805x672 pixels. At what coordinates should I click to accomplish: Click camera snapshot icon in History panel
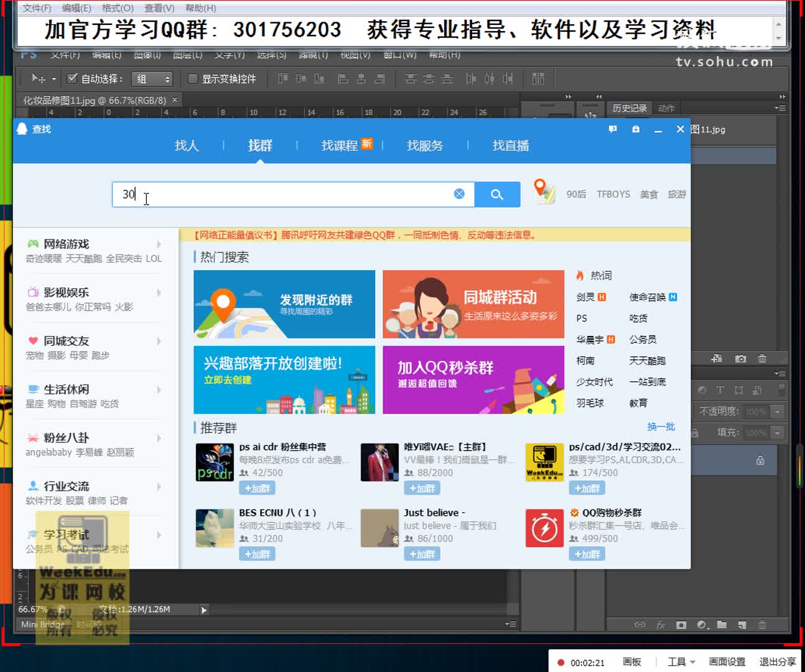click(x=740, y=359)
